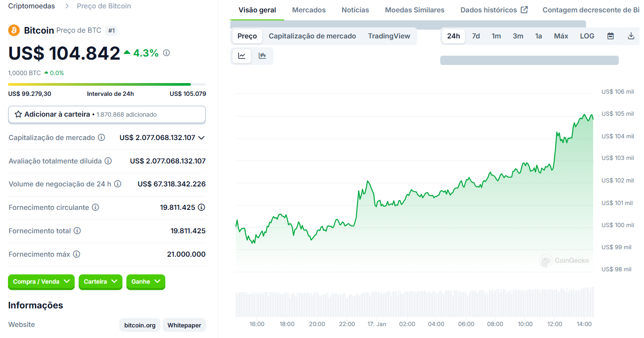Click external link icon on Dados históricos
The width and height of the screenshot is (644, 338).
coord(524,10)
